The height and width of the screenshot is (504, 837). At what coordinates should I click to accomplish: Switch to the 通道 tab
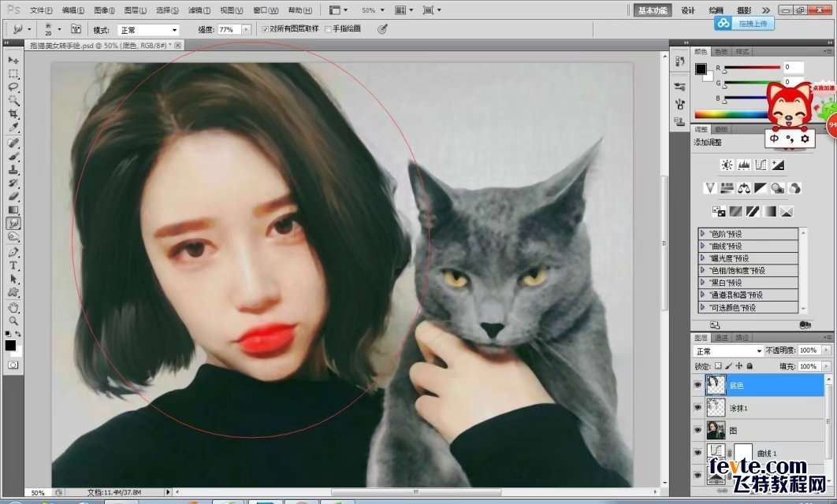(721, 338)
